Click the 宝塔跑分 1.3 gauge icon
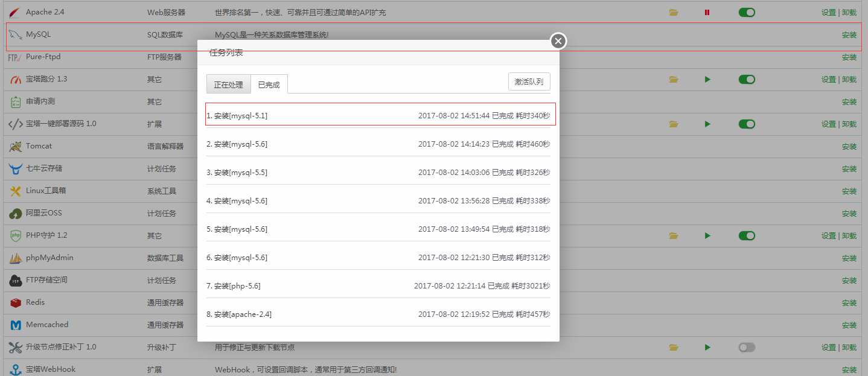The image size is (868, 376). point(15,79)
